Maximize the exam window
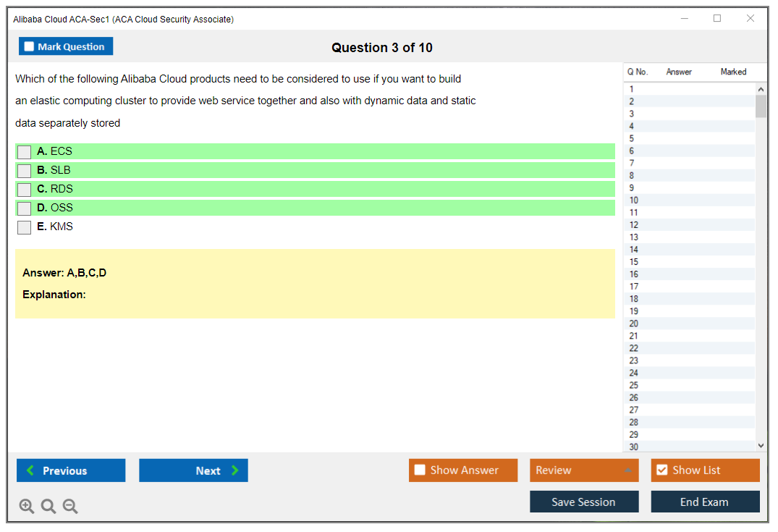This screenshot has height=532, width=778. (x=717, y=19)
